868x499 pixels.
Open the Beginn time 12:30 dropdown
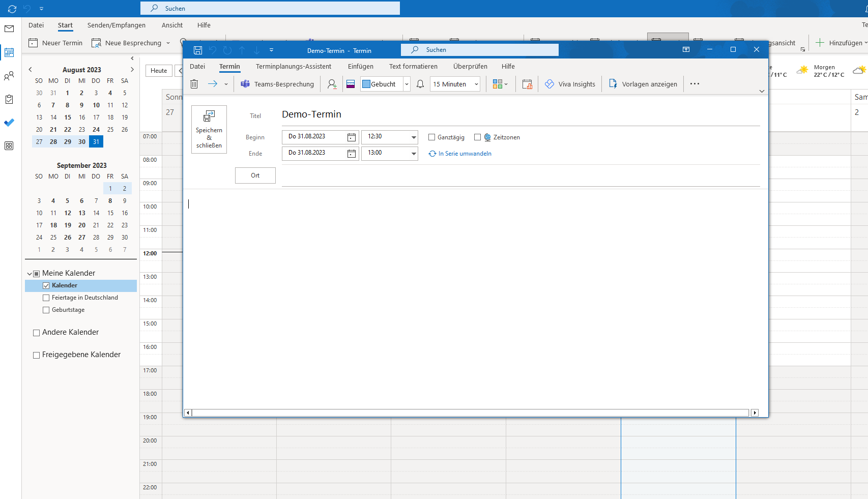click(x=414, y=137)
